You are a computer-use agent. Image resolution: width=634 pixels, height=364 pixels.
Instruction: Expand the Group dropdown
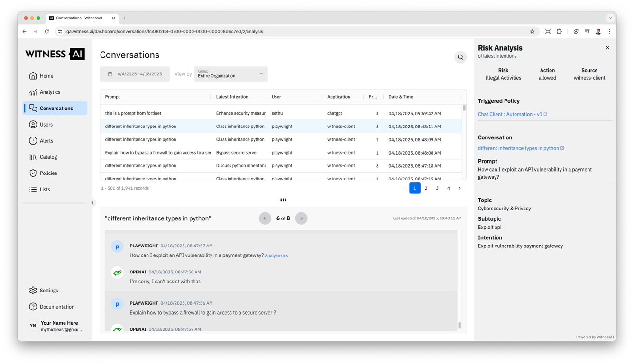[x=231, y=74]
